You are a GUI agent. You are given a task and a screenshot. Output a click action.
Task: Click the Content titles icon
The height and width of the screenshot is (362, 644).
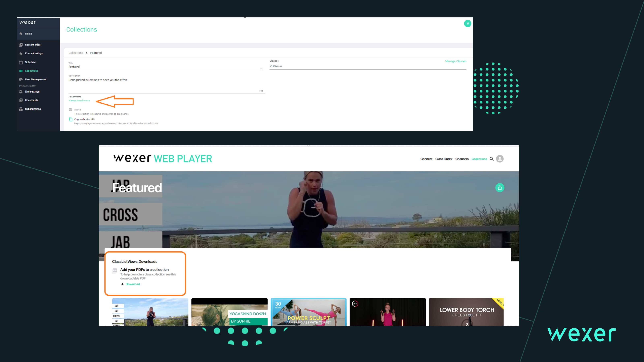[x=21, y=45]
